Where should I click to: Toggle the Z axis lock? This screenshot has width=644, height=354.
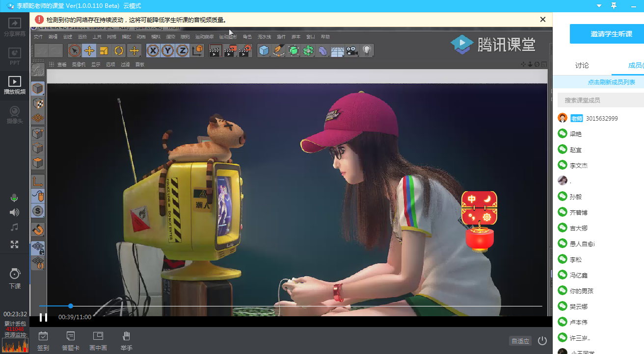point(183,51)
